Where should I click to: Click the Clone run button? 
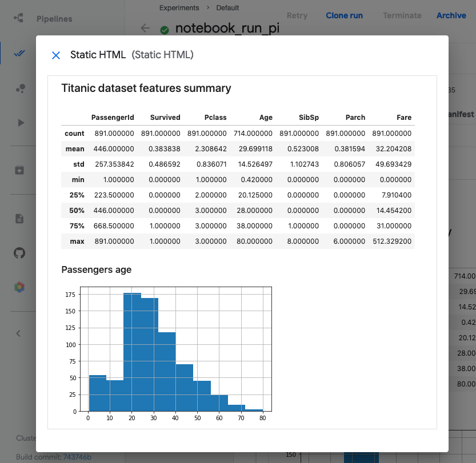point(344,15)
